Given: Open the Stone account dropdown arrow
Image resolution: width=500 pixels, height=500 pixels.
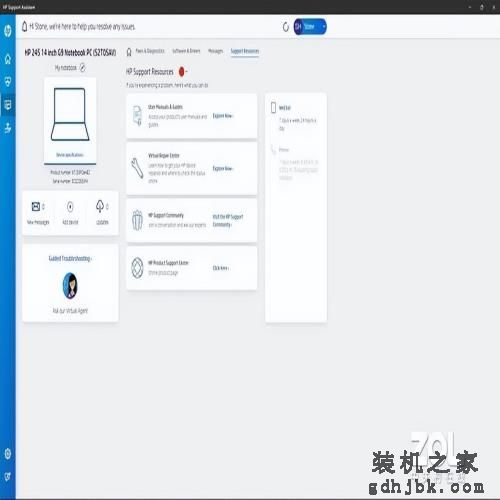Looking at the screenshot, I should pyautogui.click(x=324, y=26).
